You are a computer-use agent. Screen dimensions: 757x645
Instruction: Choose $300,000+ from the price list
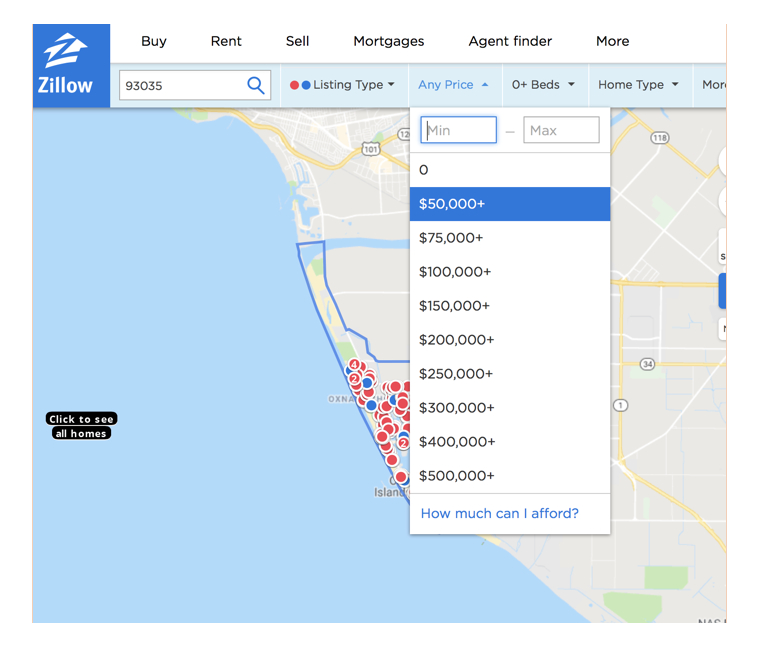pos(509,408)
